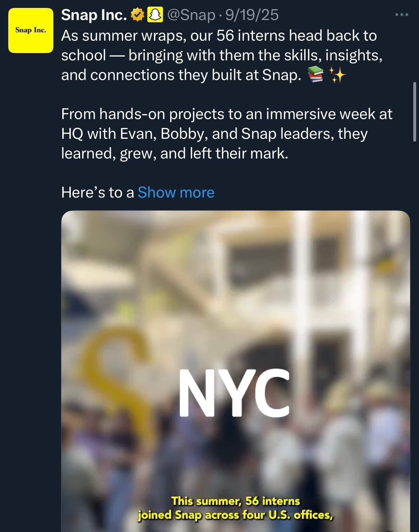Viewport: 419px width, 532px height.
Task: Click the yellow video subtitle caption
Action: pos(235,508)
